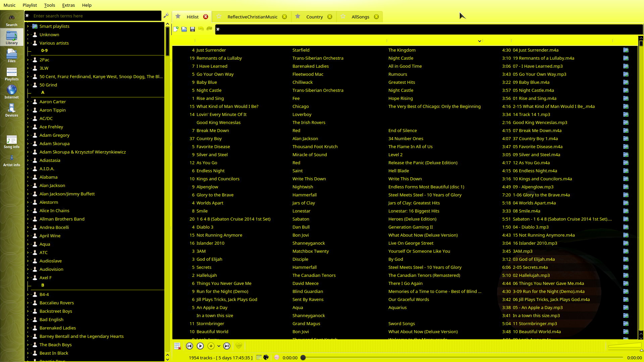Click the clear playlist icon beside previous track
Viewport: 644px width, 362px height.
[177, 346]
